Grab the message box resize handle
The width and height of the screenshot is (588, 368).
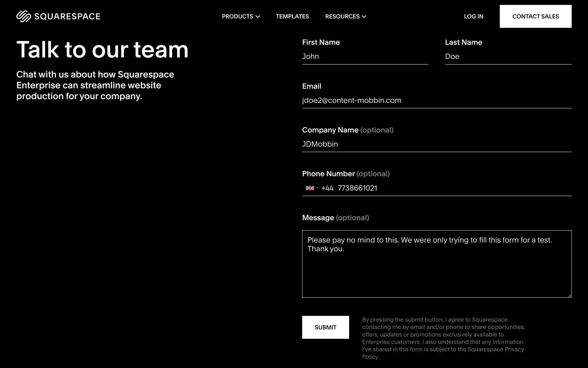coord(569,295)
